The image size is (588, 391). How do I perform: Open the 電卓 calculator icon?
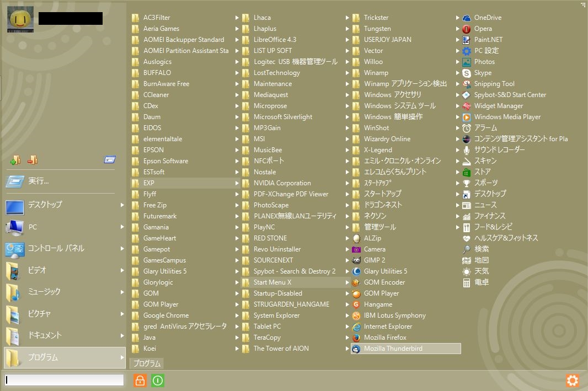click(x=467, y=282)
